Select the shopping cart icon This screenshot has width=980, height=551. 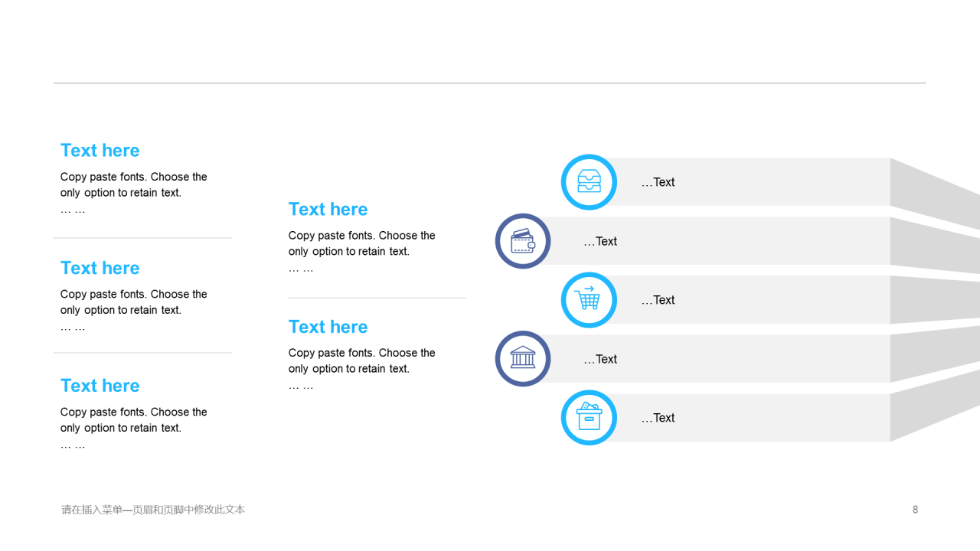589,300
